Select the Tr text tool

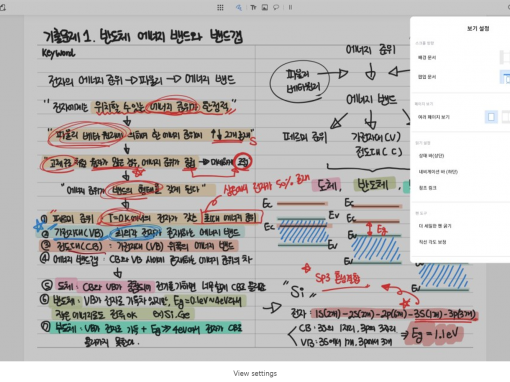click(253, 7)
